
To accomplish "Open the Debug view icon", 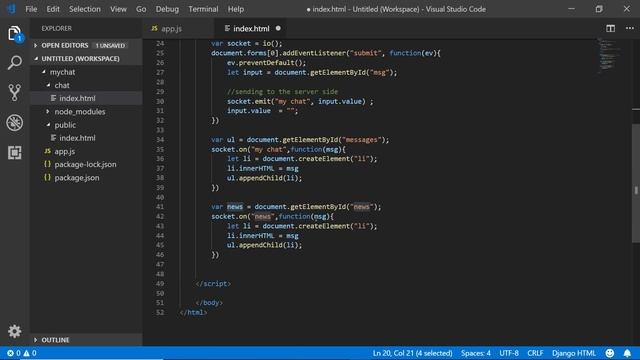I will click(15, 122).
